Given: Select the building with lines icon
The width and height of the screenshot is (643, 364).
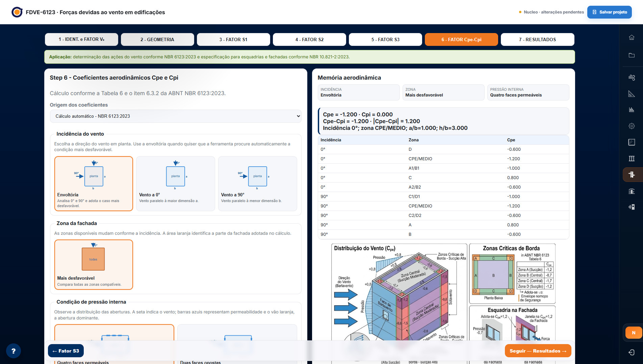Looking at the screenshot, I should point(632,191).
